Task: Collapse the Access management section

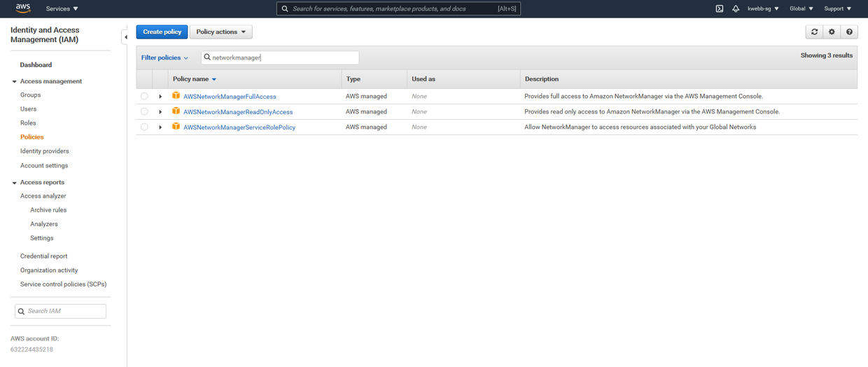Action: click(15, 82)
